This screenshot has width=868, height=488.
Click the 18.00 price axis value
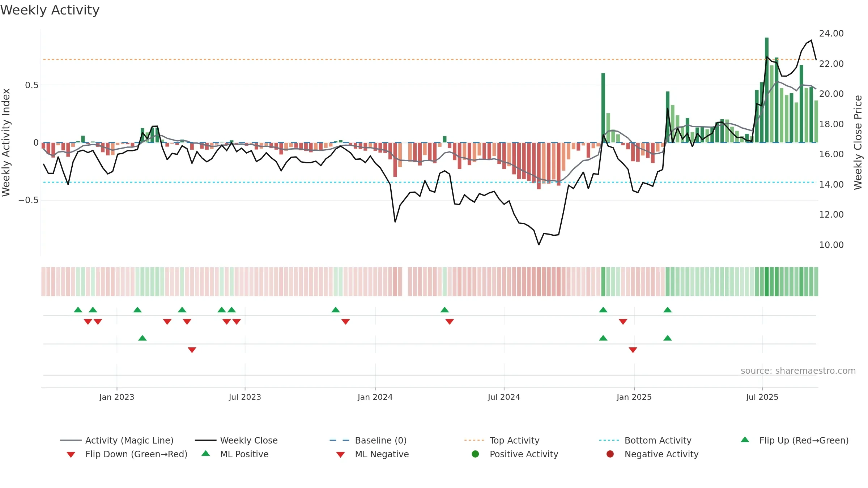coord(831,124)
